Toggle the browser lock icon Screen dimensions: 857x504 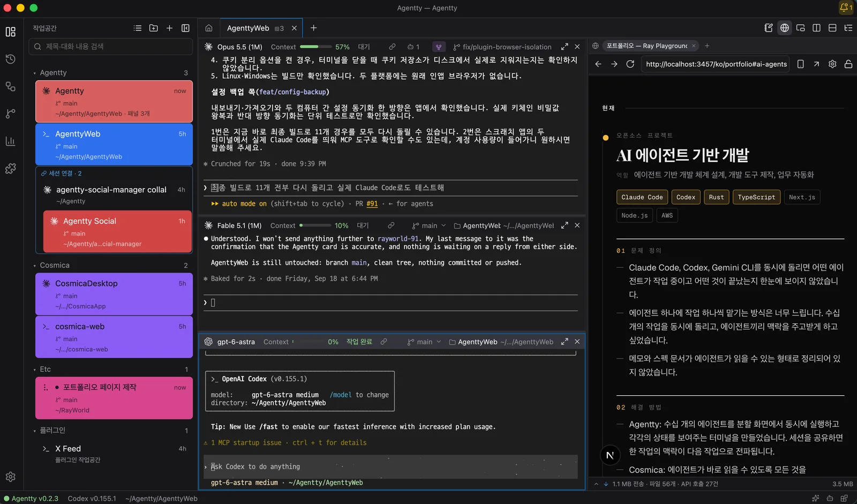pos(848,64)
